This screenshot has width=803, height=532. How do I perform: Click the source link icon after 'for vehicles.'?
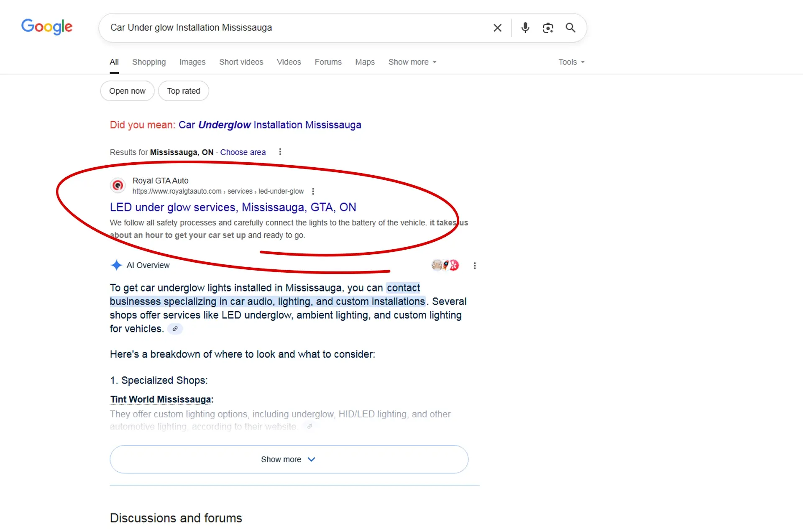point(175,329)
